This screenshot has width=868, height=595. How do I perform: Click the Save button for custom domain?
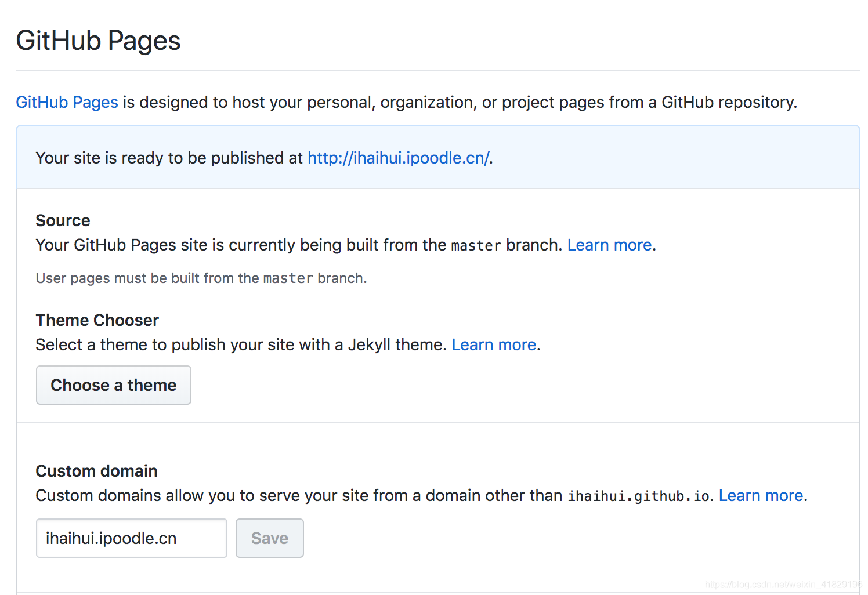[x=269, y=538]
